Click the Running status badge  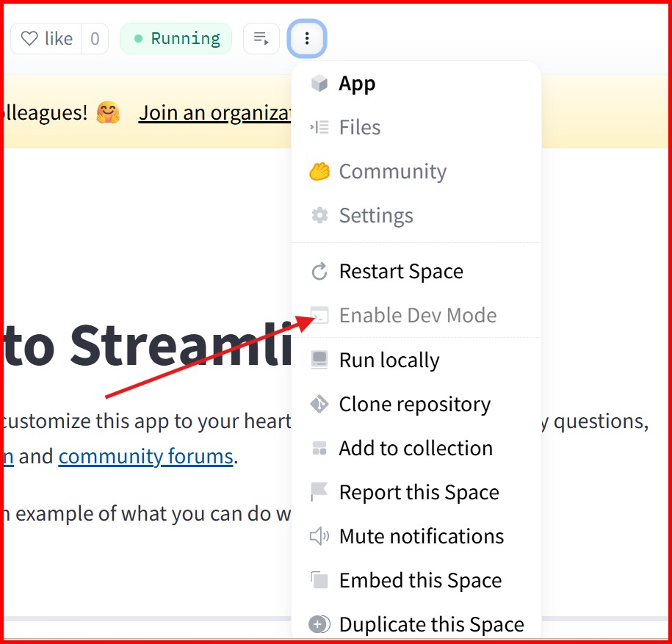click(176, 39)
